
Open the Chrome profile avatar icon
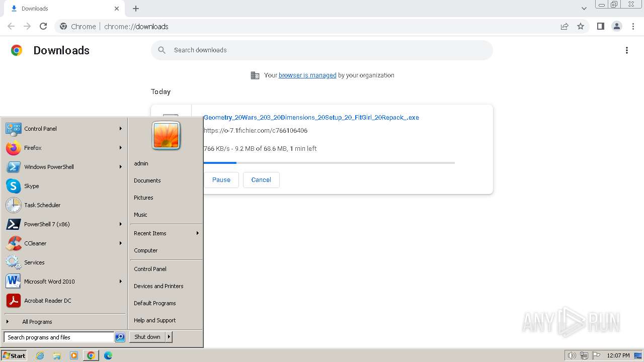[x=616, y=26]
